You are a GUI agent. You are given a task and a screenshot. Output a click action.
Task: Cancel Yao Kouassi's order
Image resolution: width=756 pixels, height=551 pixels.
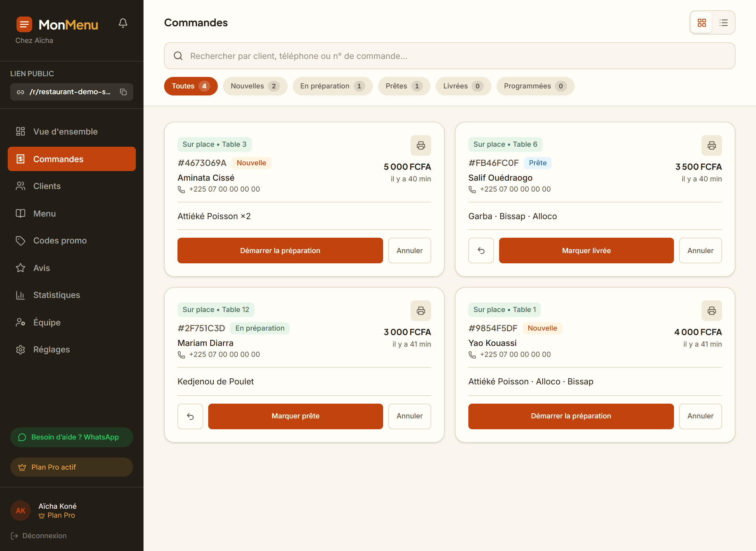(700, 416)
